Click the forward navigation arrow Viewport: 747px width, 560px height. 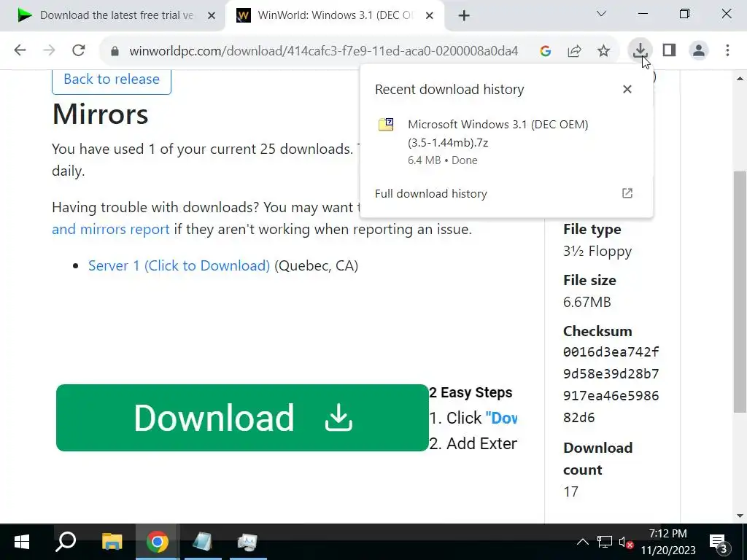49,50
